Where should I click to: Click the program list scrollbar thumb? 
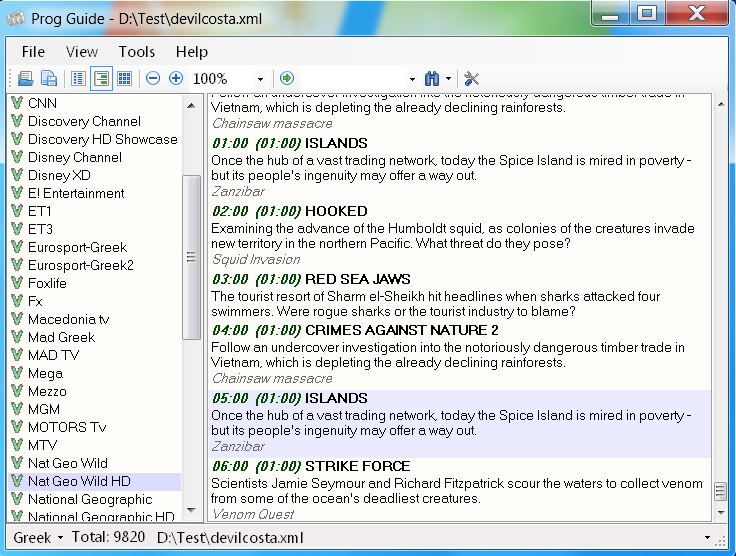(x=721, y=492)
